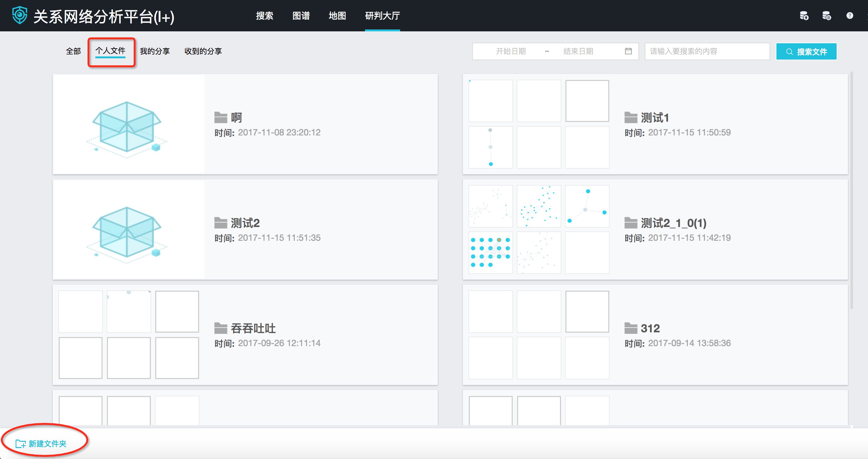The image size is (868, 459).
Task: Click the 搜索文件 button
Action: coord(806,51)
